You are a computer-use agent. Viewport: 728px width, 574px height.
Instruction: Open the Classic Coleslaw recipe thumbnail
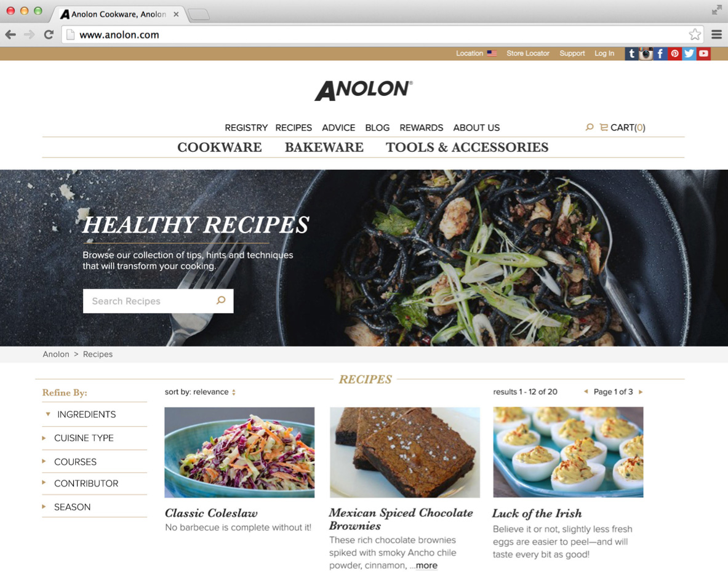point(239,452)
